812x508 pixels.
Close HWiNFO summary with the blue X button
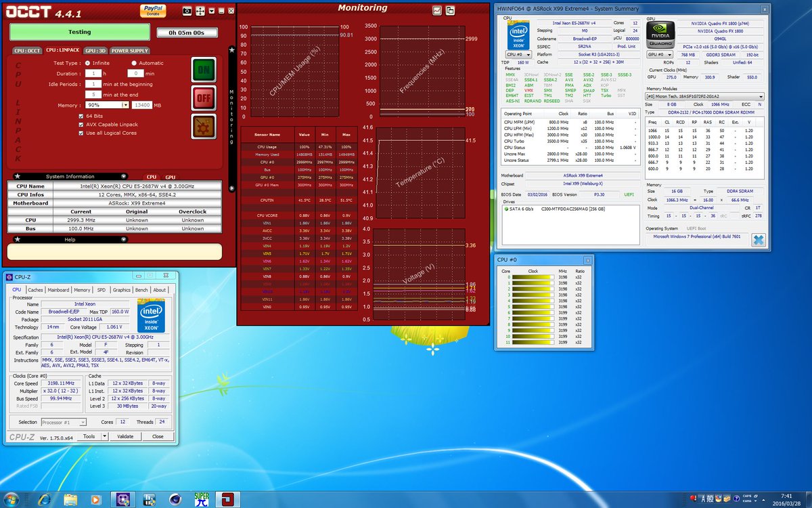point(759,240)
